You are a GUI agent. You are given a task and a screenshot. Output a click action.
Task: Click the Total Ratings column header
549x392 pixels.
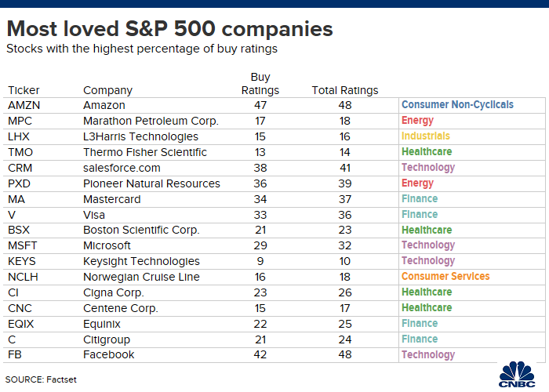click(345, 90)
